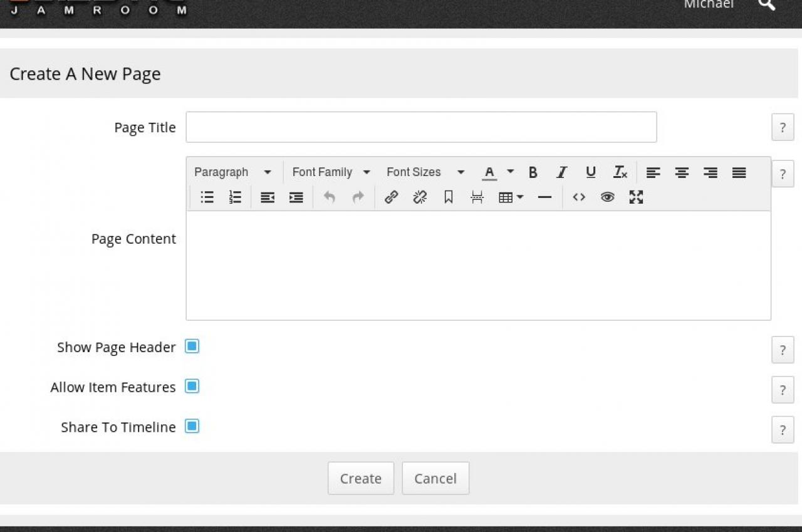Disable the Share To Timeline checkbox
Viewport: 802px width, 532px height.
pos(192,427)
